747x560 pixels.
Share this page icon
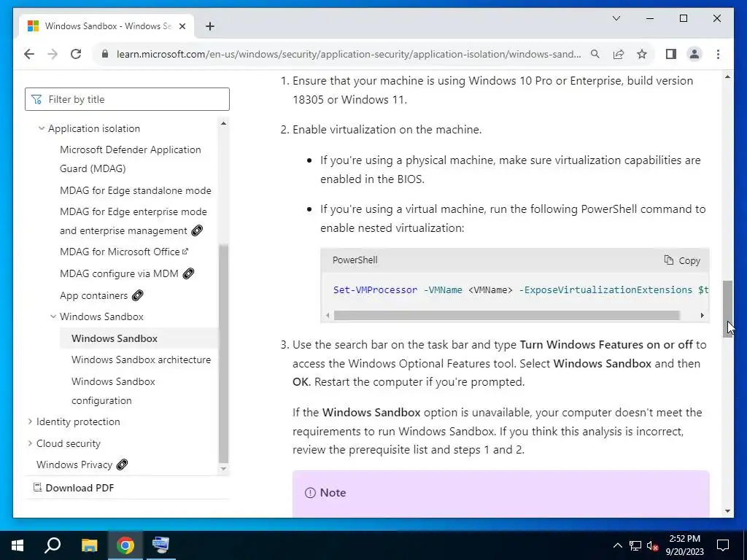(x=619, y=54)
